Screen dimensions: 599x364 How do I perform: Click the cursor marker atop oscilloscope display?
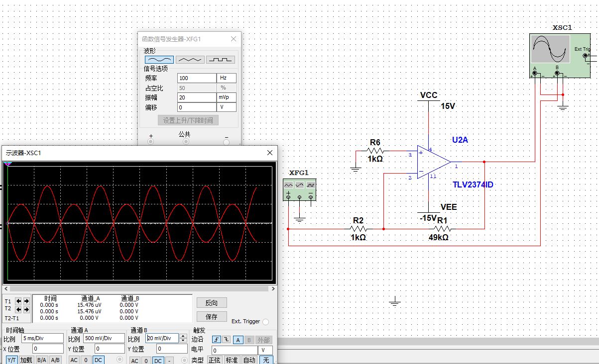pos(7,164)
